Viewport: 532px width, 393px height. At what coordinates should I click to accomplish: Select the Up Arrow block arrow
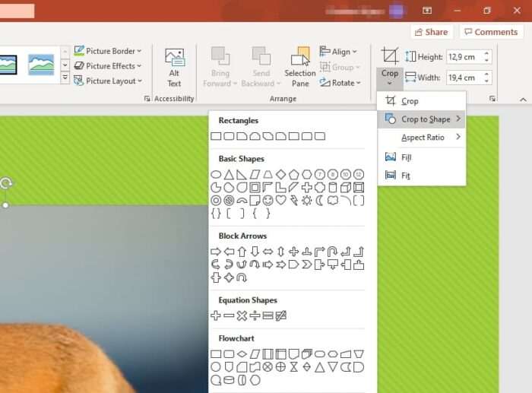click(x=242, y=252)
